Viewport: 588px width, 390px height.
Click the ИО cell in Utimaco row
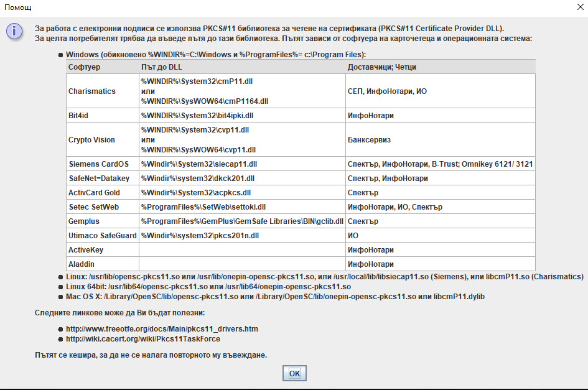[441, 235]
